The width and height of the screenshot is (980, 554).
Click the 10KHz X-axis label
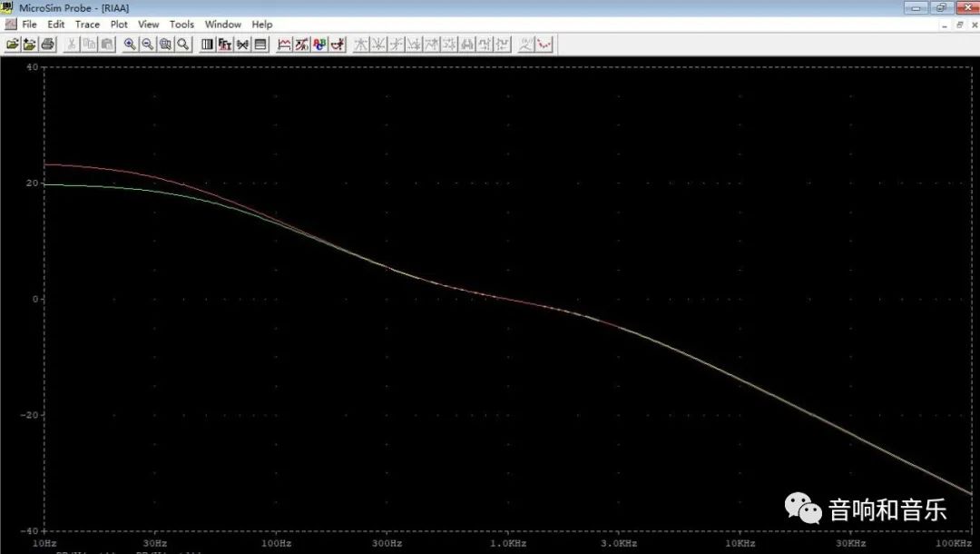pyautogui.click(x=740, y=543)
